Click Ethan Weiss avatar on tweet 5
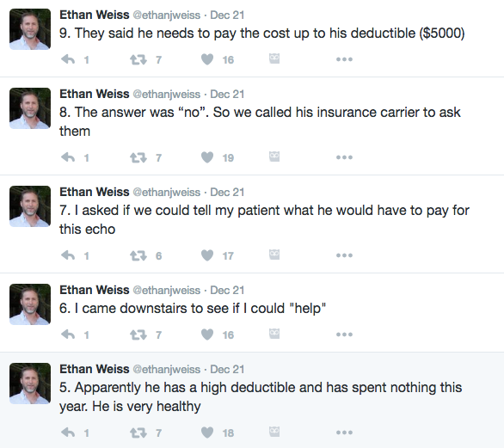Screen dimensions: 504x448 click(30, 384)
